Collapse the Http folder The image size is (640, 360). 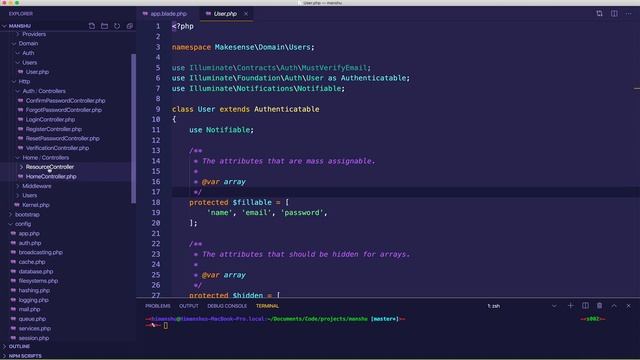click(24, 81)
